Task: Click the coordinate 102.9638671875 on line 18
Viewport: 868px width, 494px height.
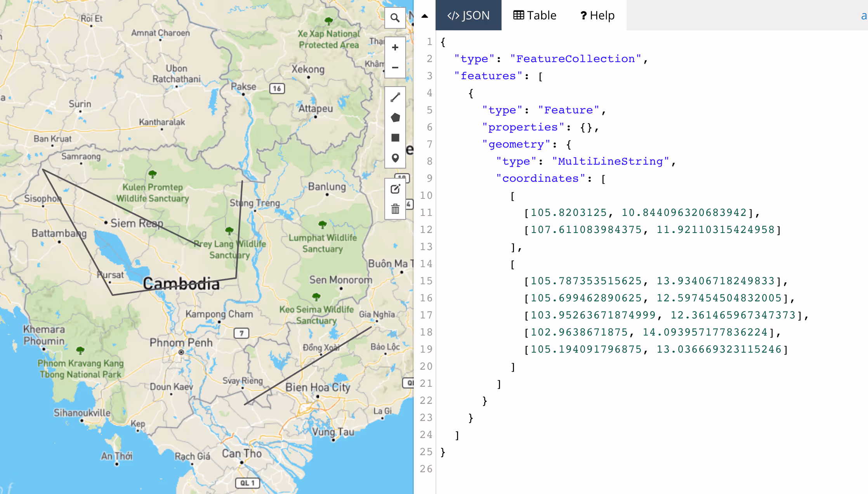Action: point(579,332)
